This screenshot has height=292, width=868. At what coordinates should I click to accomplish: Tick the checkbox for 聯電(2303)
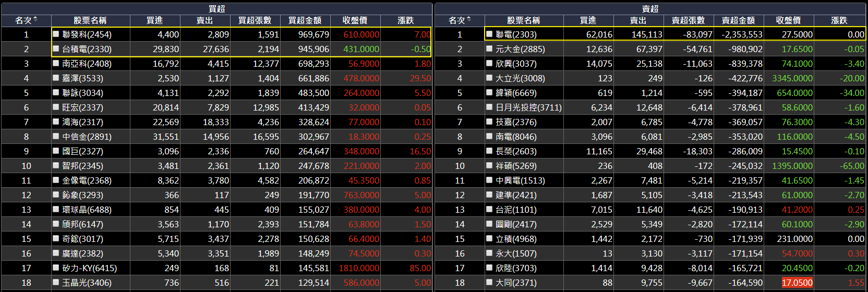point(489,34)
